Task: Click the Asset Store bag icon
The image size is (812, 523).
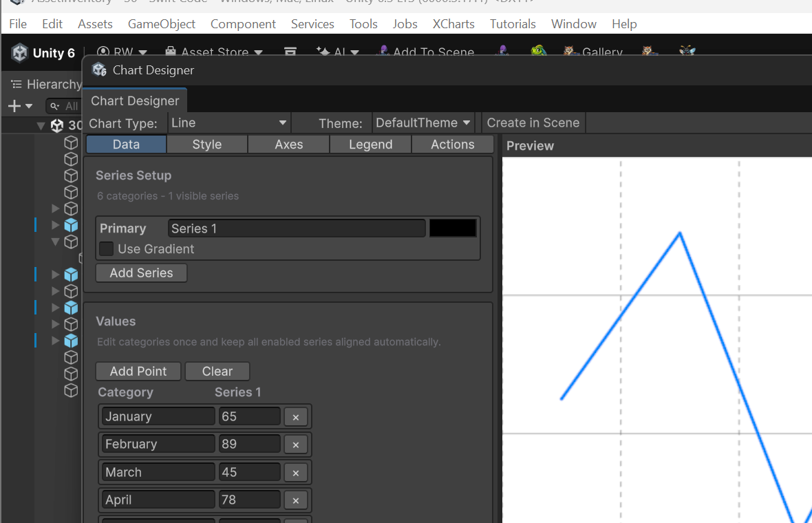Action: point(171,52)
